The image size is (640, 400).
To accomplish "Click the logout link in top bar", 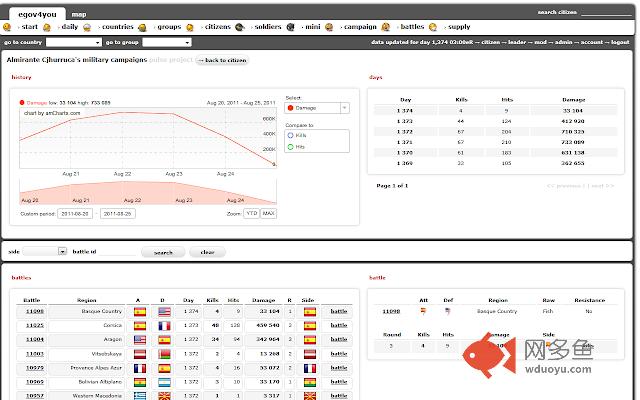I will click(620, 42).
